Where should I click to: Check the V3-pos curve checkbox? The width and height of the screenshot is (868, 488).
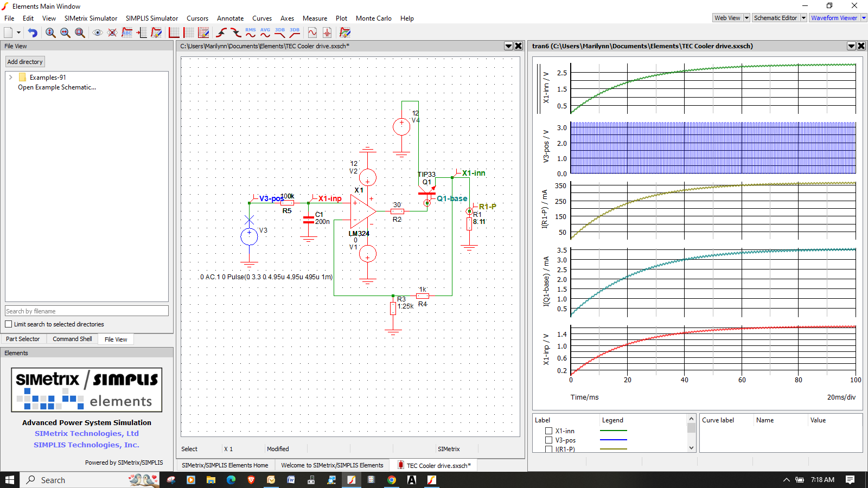548,440
